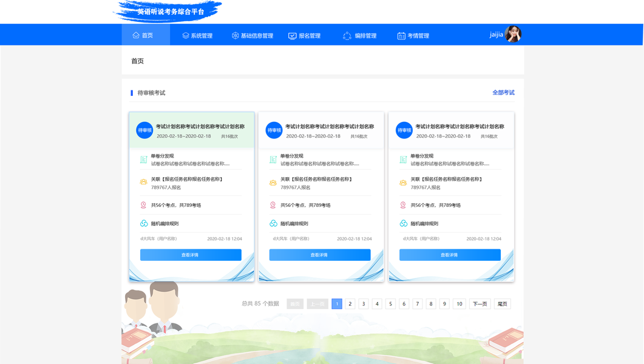Click the location pin icon in the first card

click(x=143, y=205)
